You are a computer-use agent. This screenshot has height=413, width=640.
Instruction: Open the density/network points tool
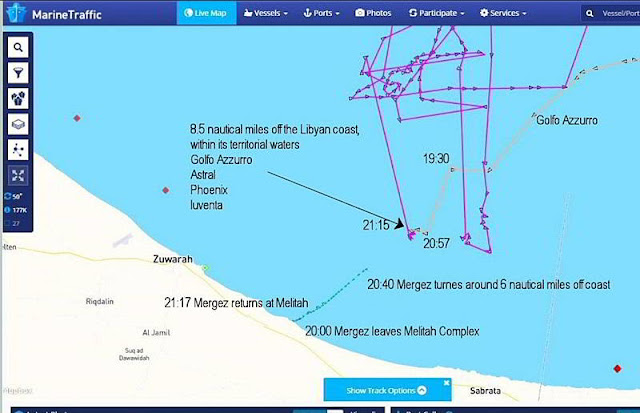tap(18, 150)
